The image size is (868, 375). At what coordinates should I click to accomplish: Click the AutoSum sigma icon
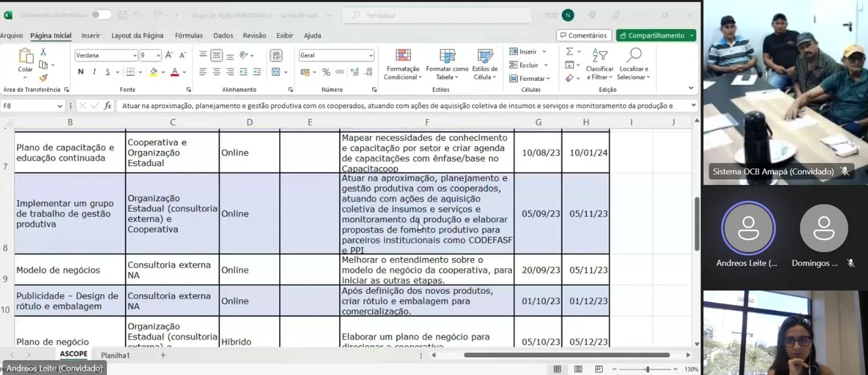(x=569, y=52)
